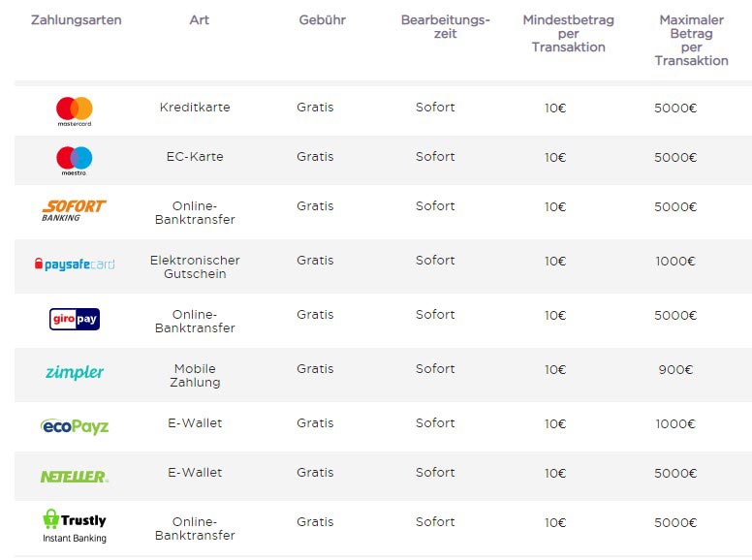Click the Maestro logo icon

[75, 160]
